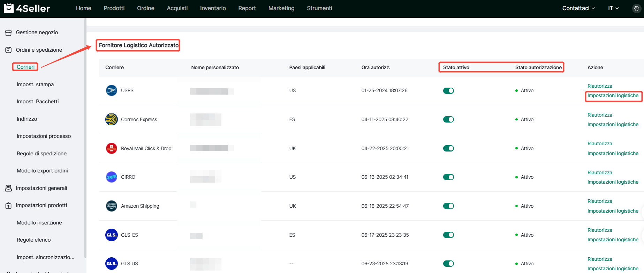Image resolution: width=644 pixels, height=273 pixels.
Task: Click the Correos Express carrier logo
Action: (x=111, y=119)
